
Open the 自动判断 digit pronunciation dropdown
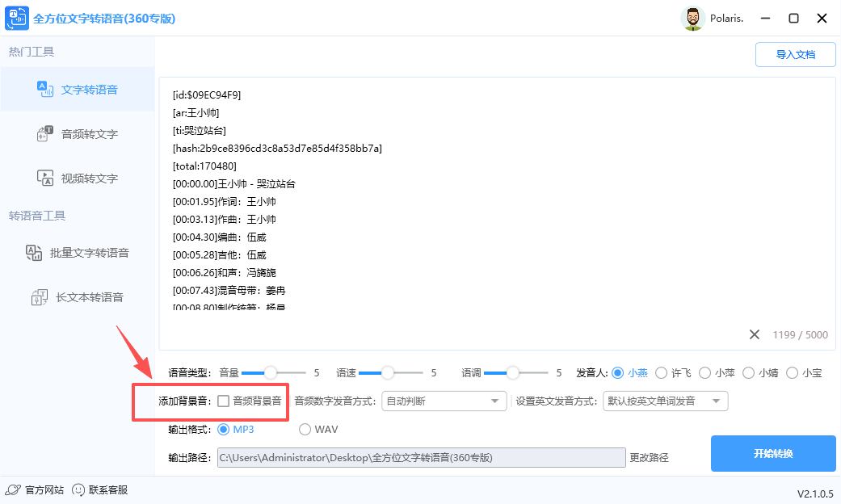click(x=444, y=401)
